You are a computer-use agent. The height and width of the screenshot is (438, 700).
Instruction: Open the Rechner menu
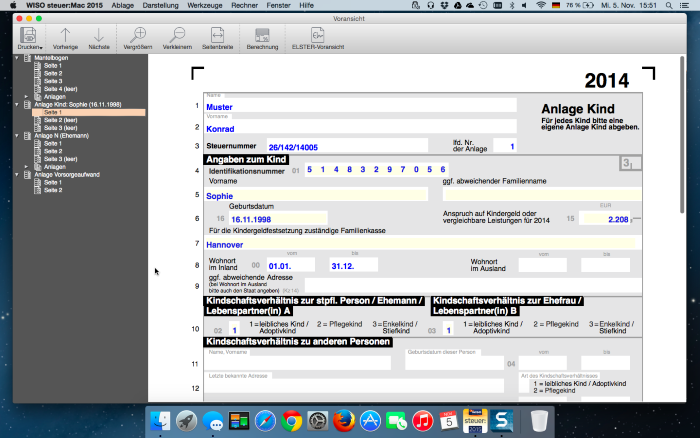[x=244, y=5]
